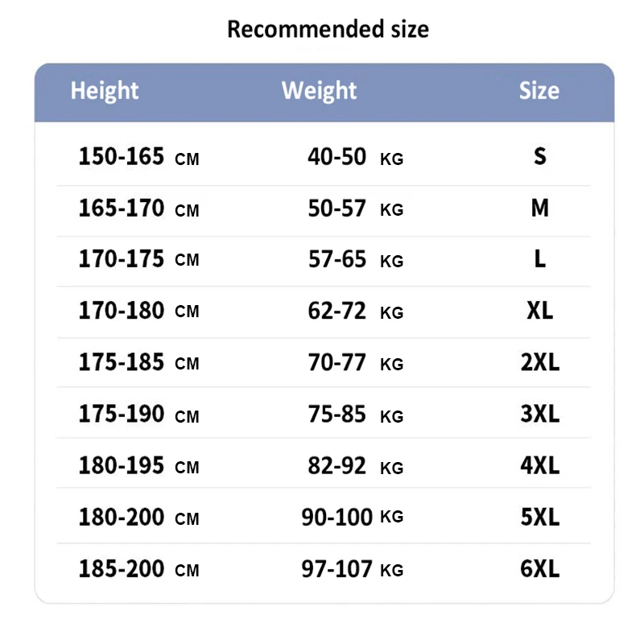Select the 57-65 KG weight cell

354,260
